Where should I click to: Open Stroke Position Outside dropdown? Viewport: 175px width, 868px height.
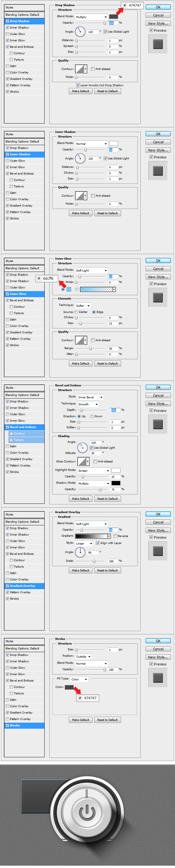pos(83,657)
